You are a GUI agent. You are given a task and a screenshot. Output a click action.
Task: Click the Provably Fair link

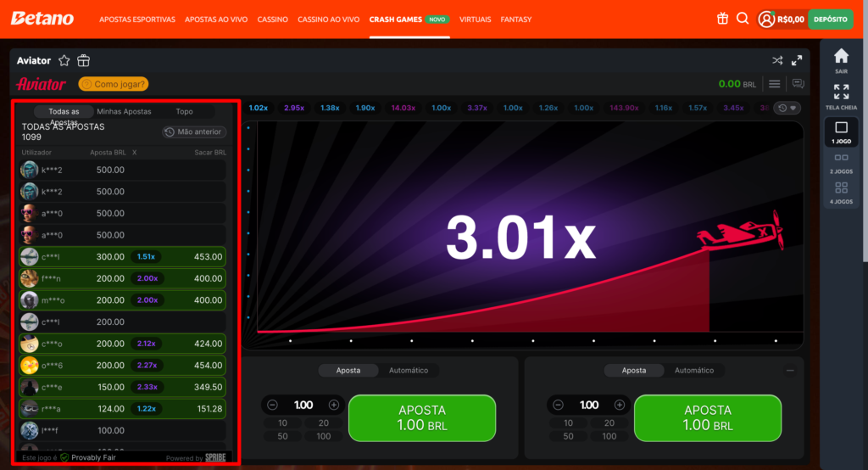[x=93, y=458]
